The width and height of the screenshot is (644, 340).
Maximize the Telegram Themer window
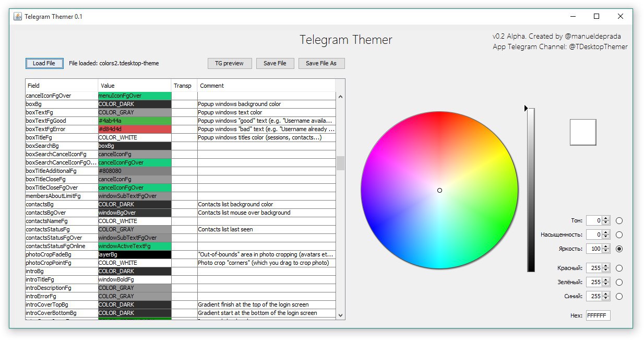point(597,16)
